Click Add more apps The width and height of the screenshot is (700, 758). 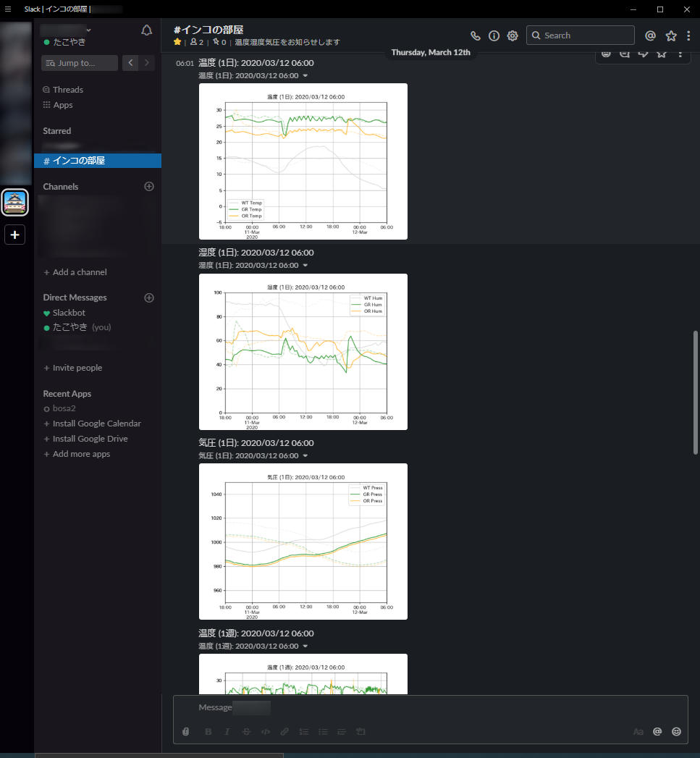[x=77, y=454]
